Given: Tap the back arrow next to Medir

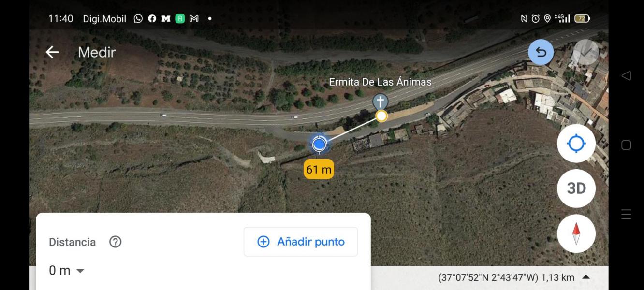Looking at the screenshot, I should 52,52.
